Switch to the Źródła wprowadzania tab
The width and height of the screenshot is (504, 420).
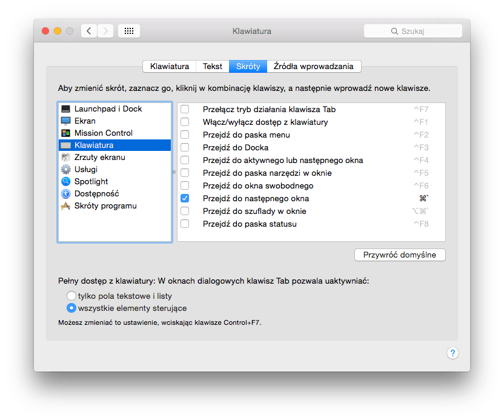click(x=314, y=66)
